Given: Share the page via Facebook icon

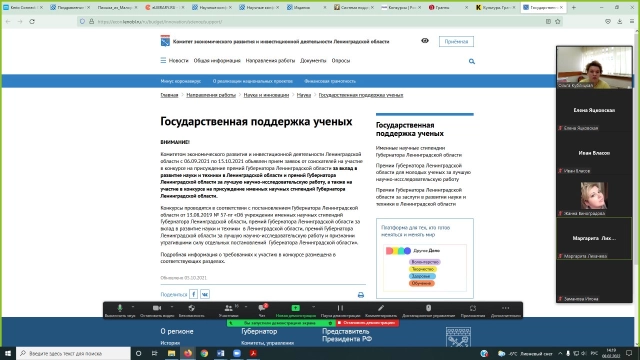Looking at the screenshot, I should click(193, 294).
